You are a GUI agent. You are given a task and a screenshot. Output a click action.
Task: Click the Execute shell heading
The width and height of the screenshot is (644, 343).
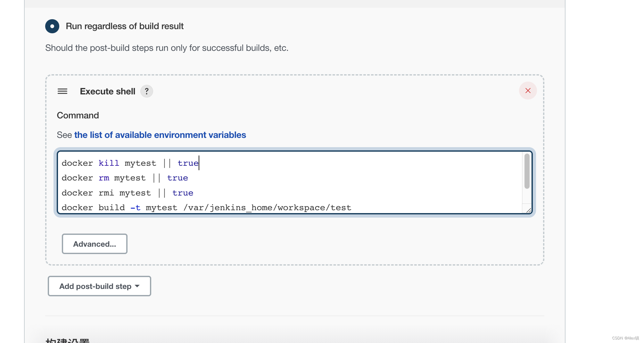(x=108, y=92)
